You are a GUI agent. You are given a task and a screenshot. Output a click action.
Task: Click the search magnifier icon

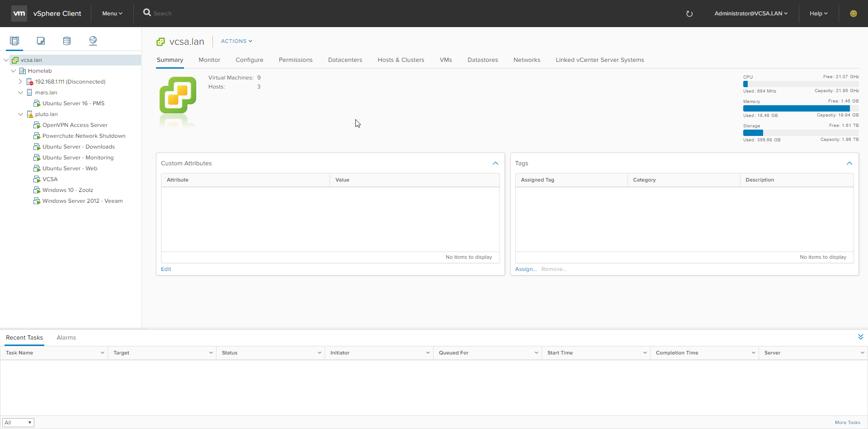[x=147, y=13]
